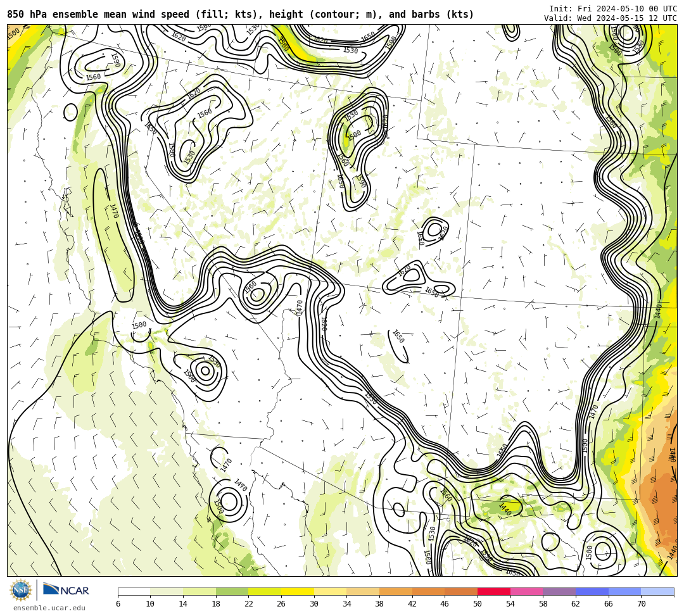Screen dimensions: 684x616
Task: Click the colorbar tick label 18
Action: coord(215,604)
